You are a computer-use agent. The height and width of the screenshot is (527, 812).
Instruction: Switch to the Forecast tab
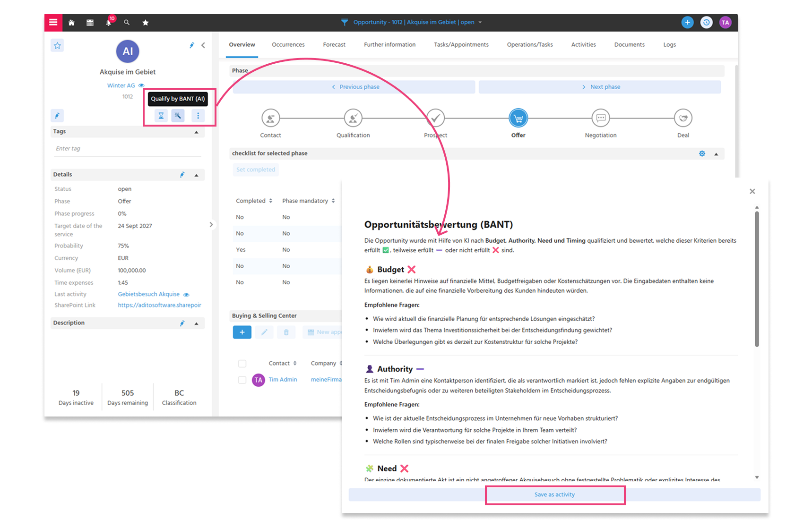click(x=334, y=44)
